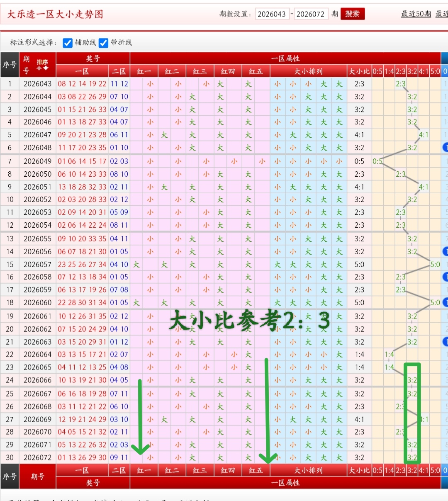Click the page title 大乐透一区大小走势图
Image resolution: width=448 pixels, height=501 pixels.
click(x=55, y=15)
